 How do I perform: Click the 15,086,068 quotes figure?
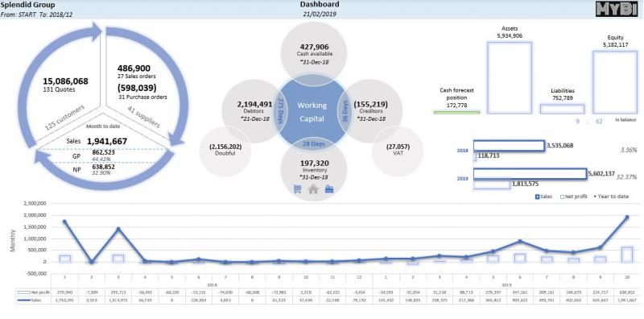(65, 81)
